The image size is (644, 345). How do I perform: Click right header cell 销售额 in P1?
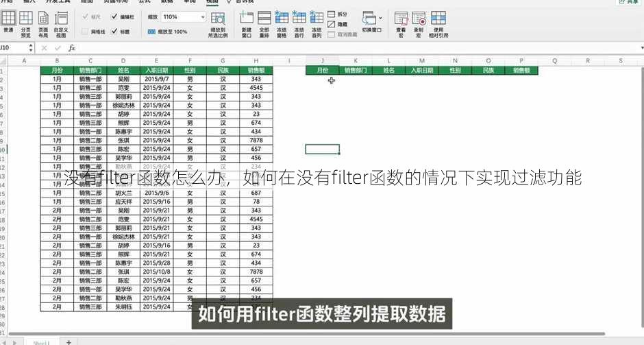point(521,71)
